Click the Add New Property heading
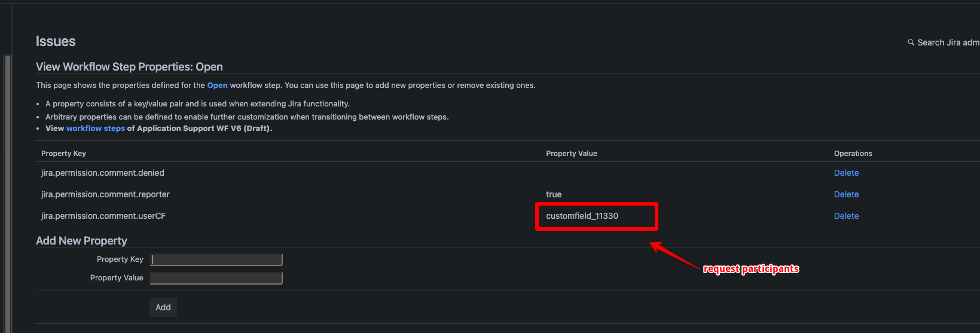The width and height of the screenshot is (980, 333). [x=81, y=241]
